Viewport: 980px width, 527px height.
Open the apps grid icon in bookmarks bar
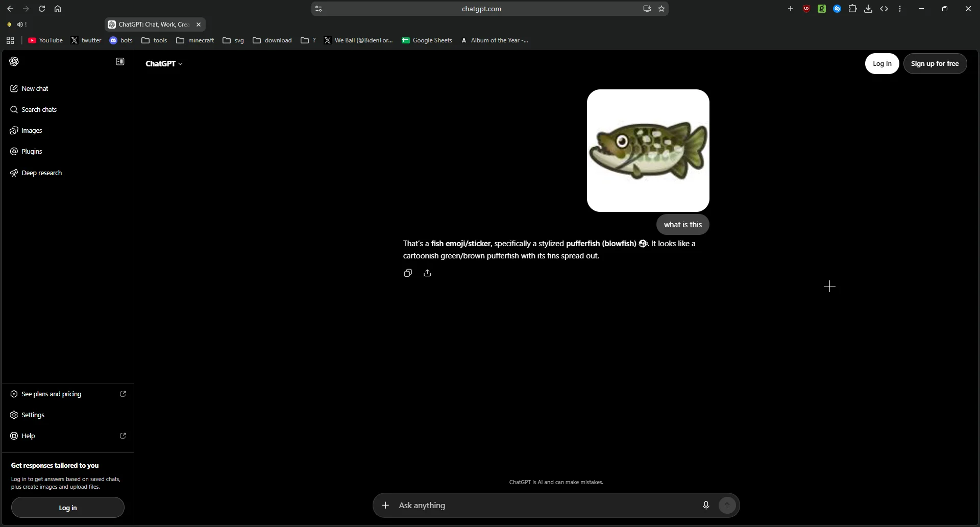pos(10,40)
